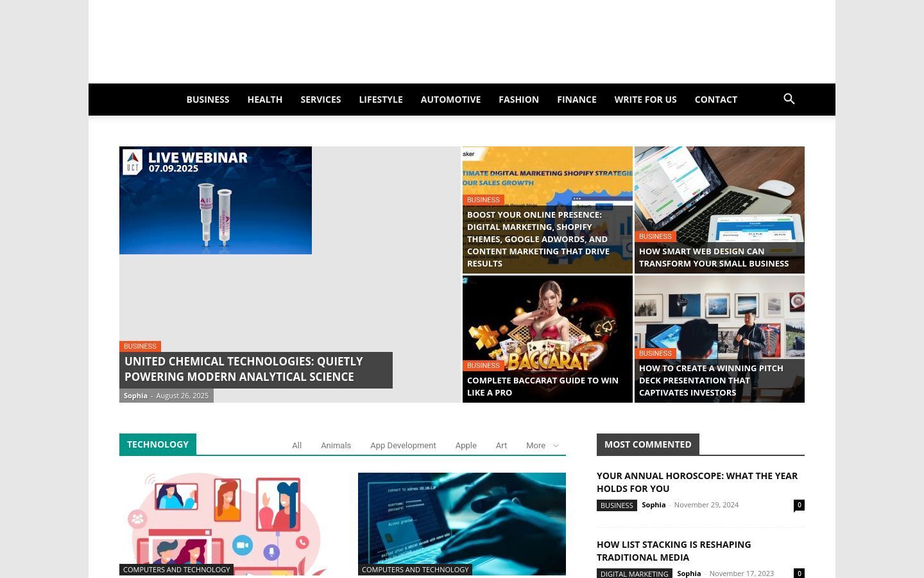
Task: Click Business tag on Boost Your Online Presence
Action: (x=483, y=200)
